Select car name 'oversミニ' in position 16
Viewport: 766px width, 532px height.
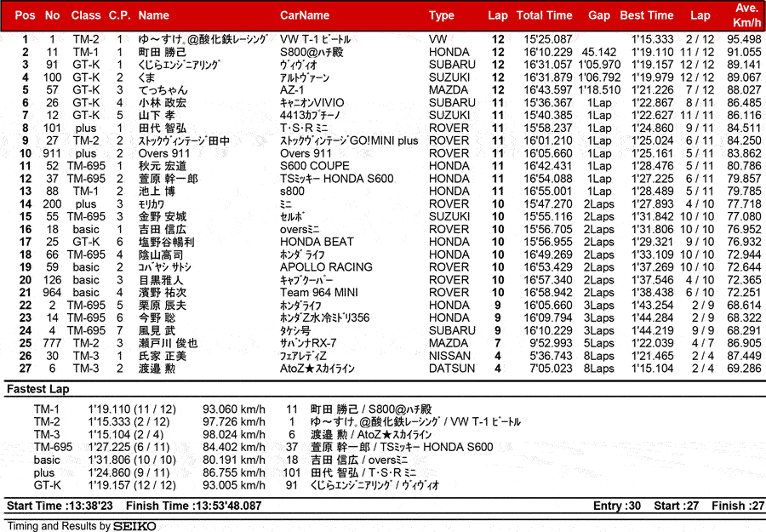(300, 230)
